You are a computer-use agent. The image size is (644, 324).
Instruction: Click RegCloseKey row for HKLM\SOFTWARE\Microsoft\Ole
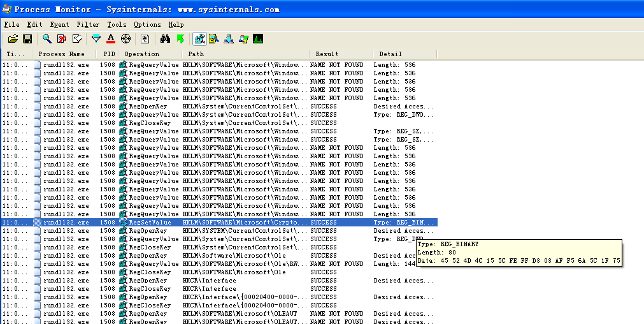(x=219, y=272)
